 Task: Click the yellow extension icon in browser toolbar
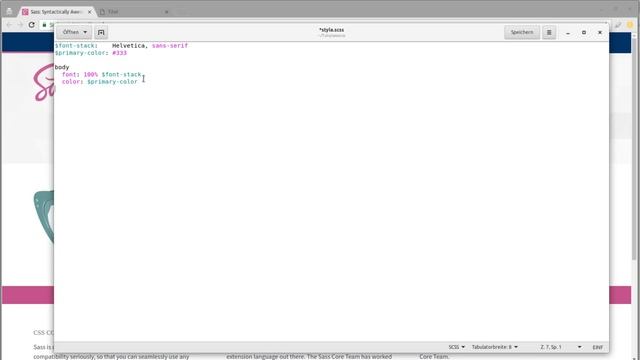[630, 25]
